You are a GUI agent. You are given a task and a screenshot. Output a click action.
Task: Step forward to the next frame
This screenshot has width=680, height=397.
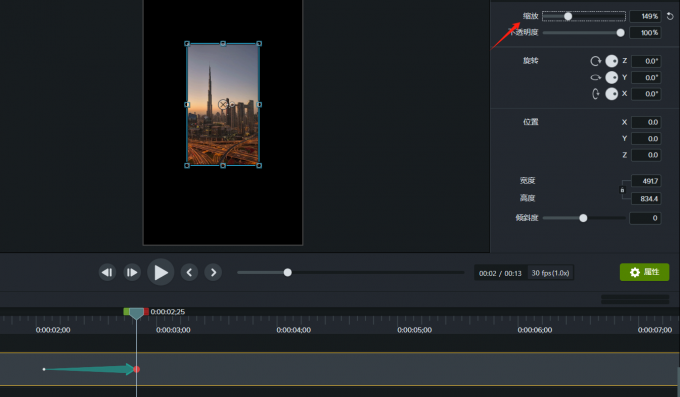click(132, 272)
